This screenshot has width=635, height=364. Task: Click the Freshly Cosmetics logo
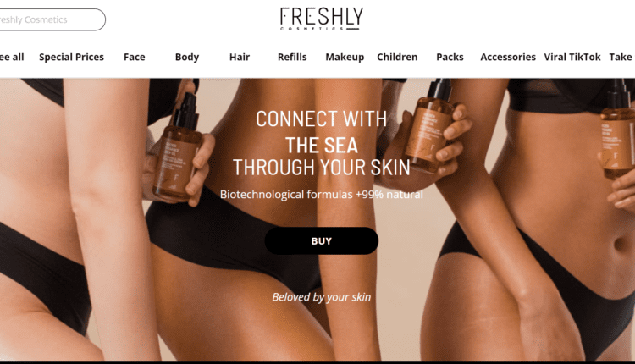[x=322, y=19]
